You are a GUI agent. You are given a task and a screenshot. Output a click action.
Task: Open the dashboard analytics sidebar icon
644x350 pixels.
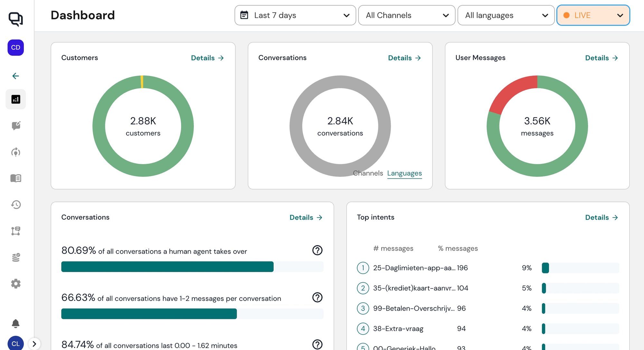(x=15, y=99)
